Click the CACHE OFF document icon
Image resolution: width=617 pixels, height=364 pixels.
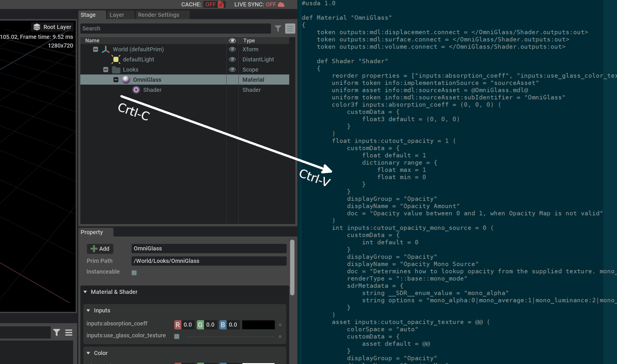(x=221, y=4)
